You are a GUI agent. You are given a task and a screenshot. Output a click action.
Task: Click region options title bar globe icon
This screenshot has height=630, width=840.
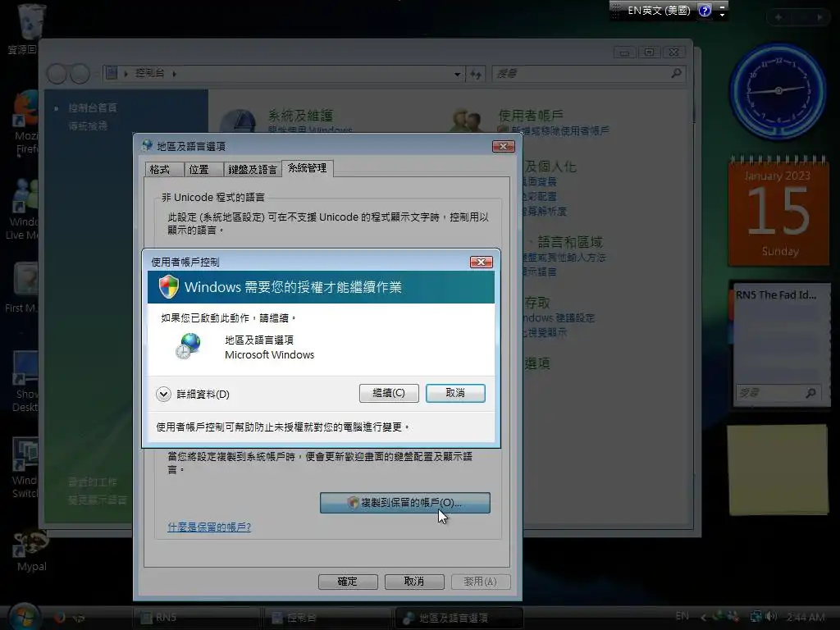tap(148, 146)
